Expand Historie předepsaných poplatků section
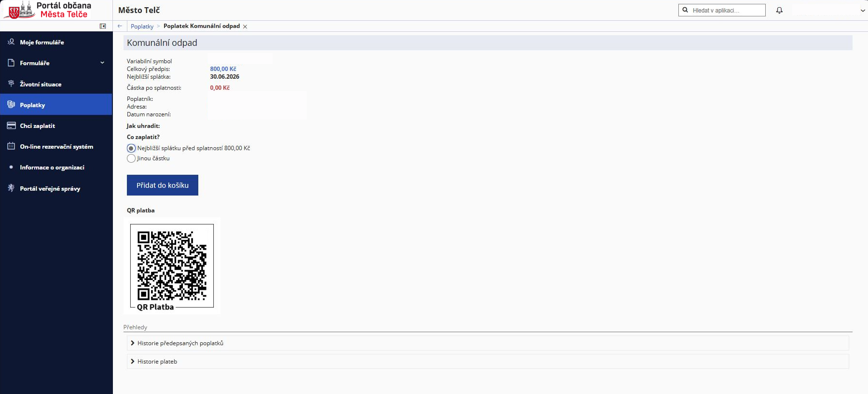This screenshot has width=868, height=394. [x=488, y=343]
